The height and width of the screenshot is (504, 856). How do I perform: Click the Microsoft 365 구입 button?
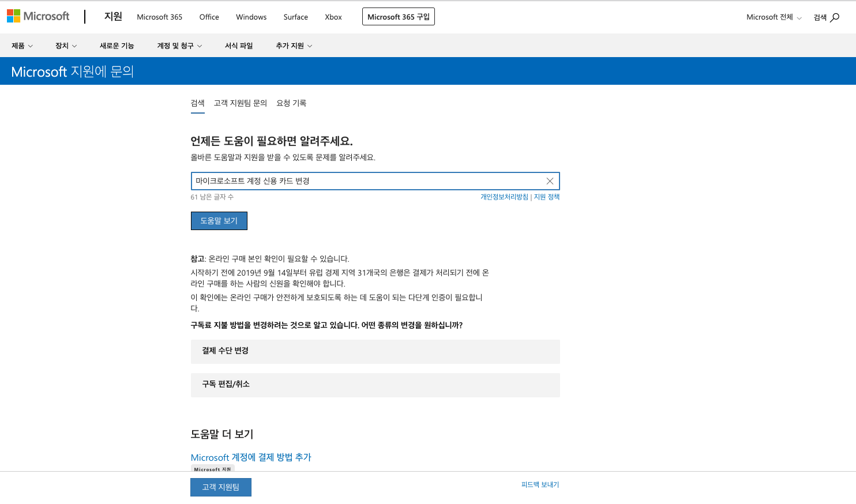399,17
